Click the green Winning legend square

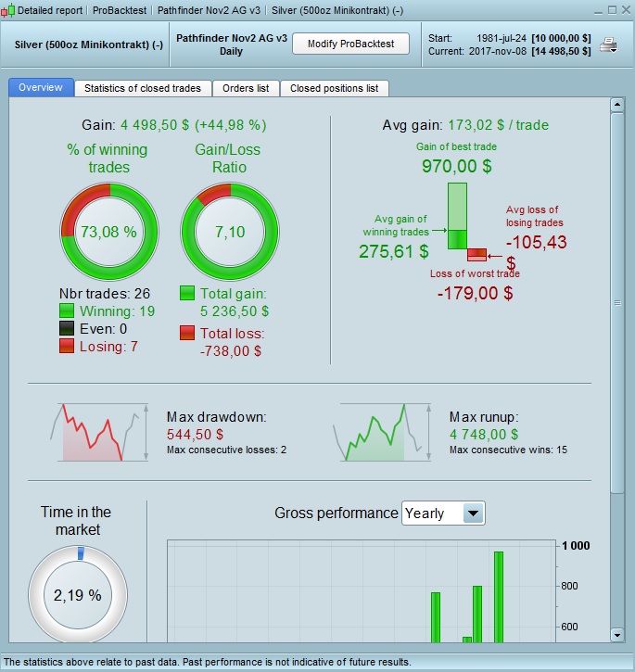(x=67, y=311)
